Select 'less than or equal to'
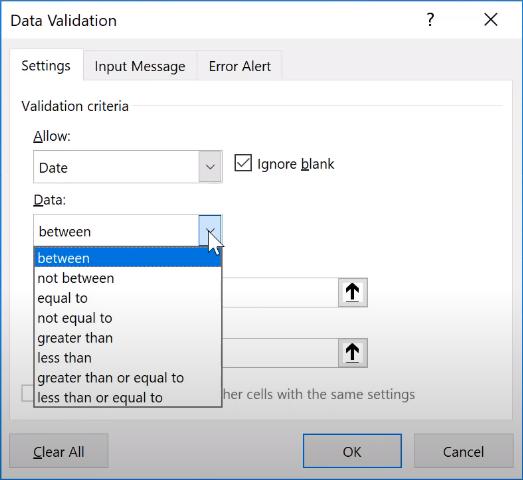 coord(128,397)
